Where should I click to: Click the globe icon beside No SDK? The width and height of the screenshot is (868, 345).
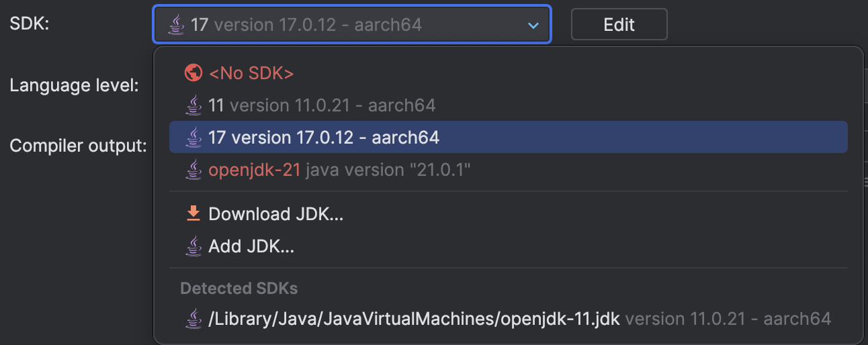(193, 73)
